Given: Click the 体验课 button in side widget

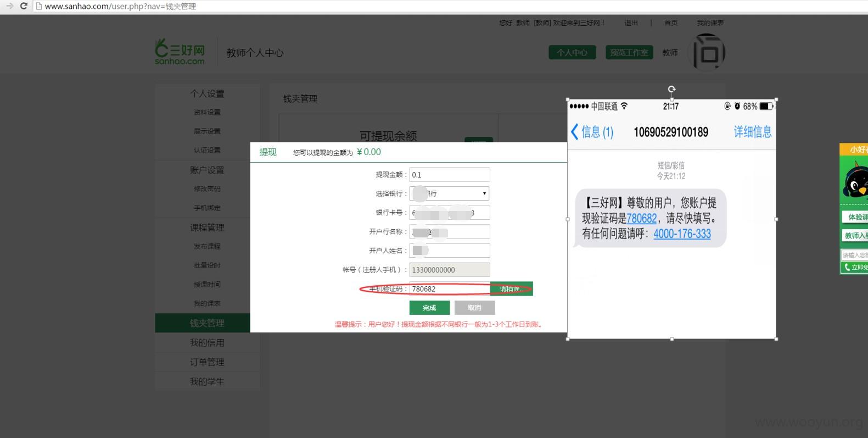Looking at the screenshot, I should pos(855,217).
